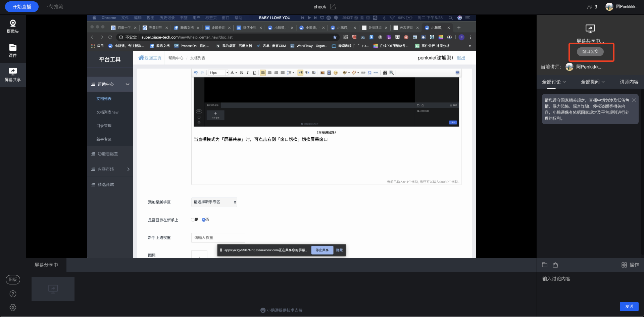The height and width of the screenshot is (317, 644).
Task: Open the font color A dropdown
Action: tap(234, 73)
